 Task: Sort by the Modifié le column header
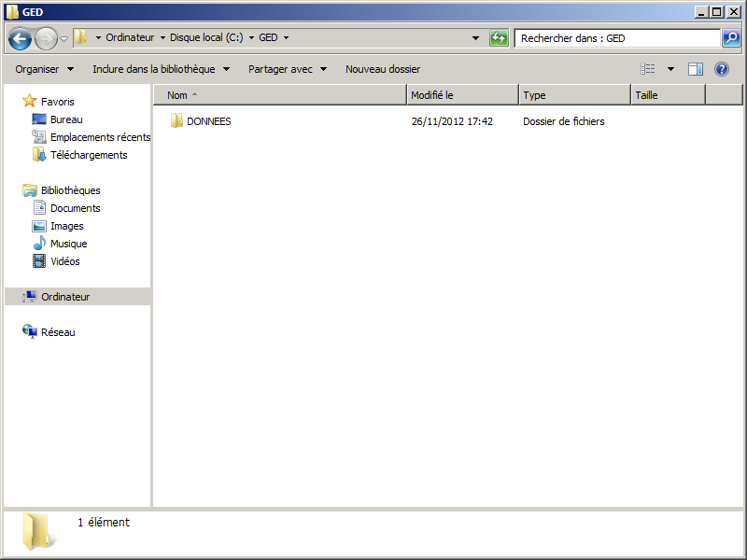point(462,95)
